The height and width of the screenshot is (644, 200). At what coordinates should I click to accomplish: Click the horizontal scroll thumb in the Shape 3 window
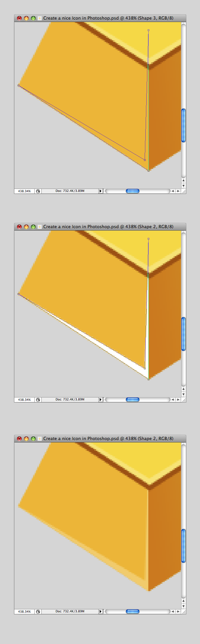(x=133, y=191)
